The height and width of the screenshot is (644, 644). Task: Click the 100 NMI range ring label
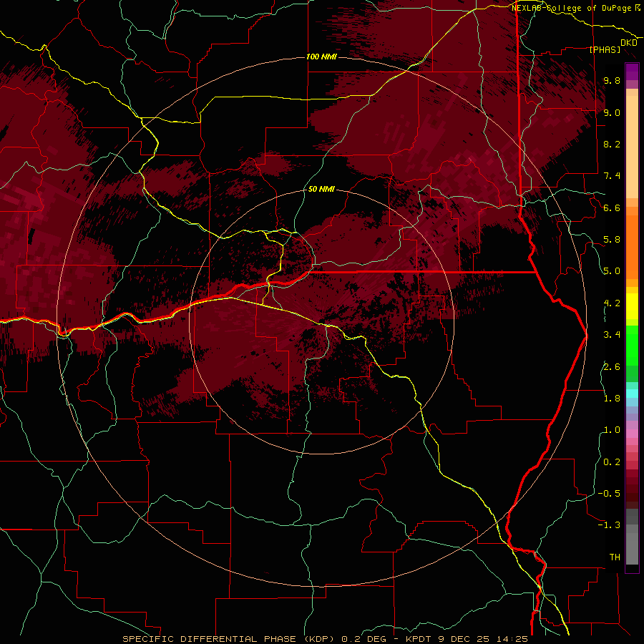[x=321, y=57]
